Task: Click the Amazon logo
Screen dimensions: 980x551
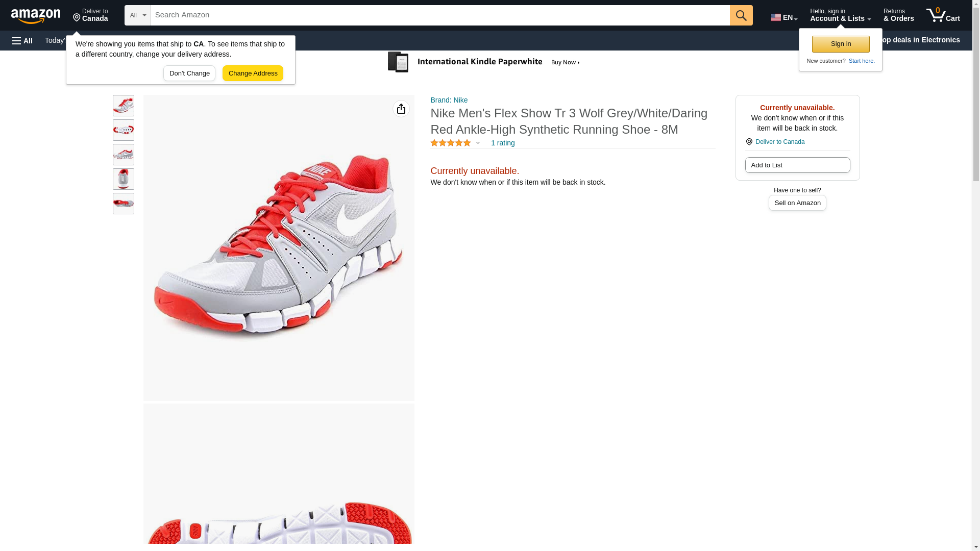Action: point(36,16)
